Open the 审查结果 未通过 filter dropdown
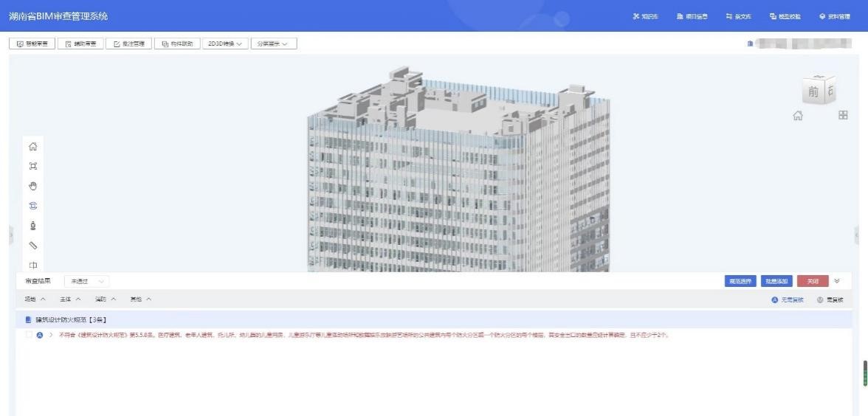The image size is (868, 416). pyautogui.click(x=87, y=282)
